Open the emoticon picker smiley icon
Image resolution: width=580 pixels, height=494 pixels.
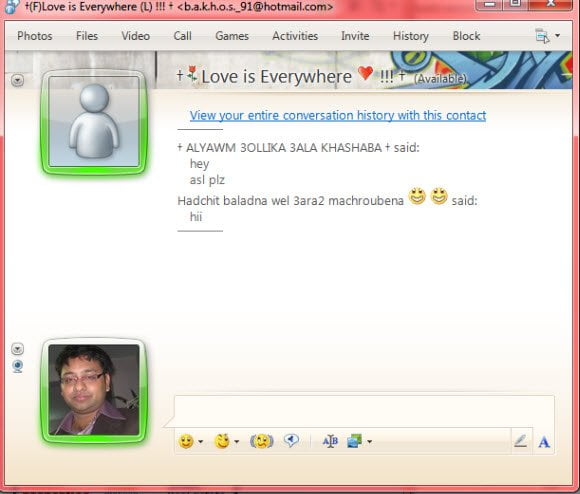pyautogui.click(x=186, y=441)
